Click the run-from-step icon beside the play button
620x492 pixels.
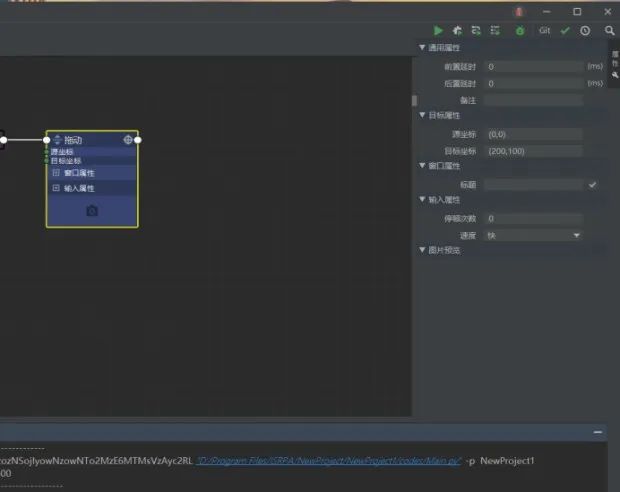(x=457, y=31)
